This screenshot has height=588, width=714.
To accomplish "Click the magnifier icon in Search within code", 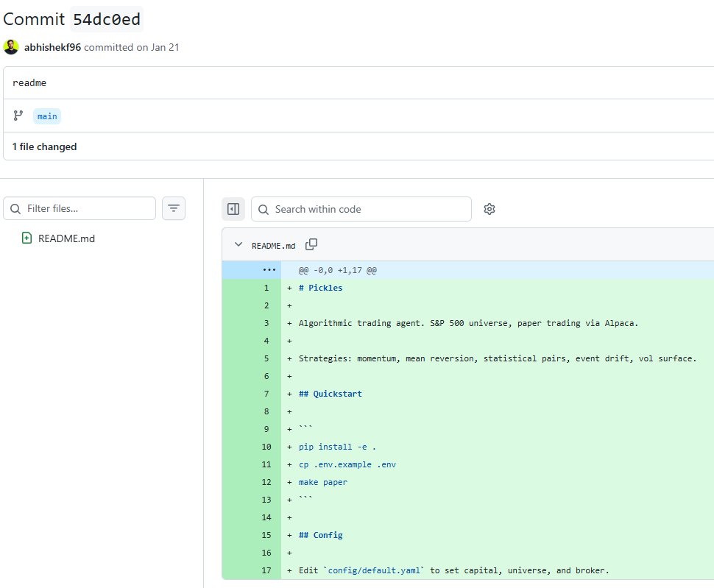I will pyautogui.click(x=264, y=209).
